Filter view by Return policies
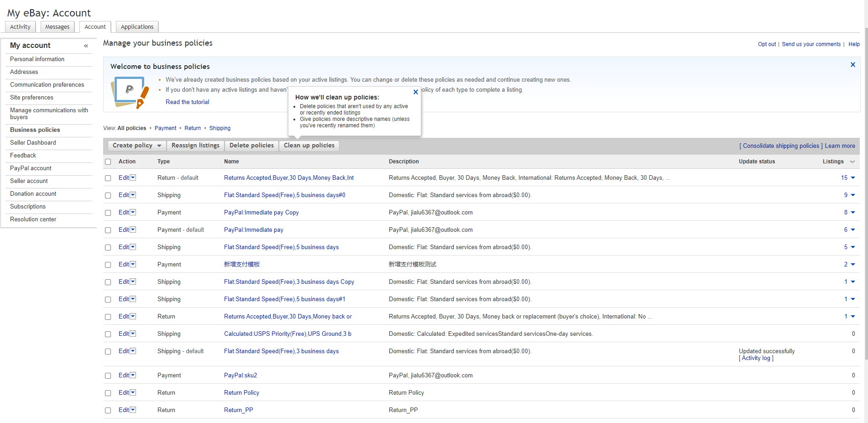 click(x=193, y=128)
